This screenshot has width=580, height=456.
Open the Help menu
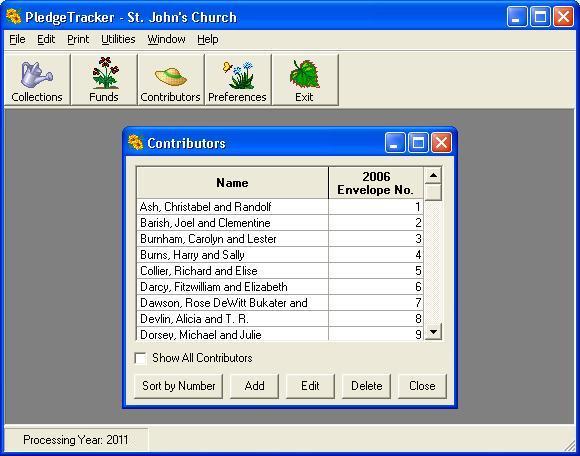tap(208, 39)
